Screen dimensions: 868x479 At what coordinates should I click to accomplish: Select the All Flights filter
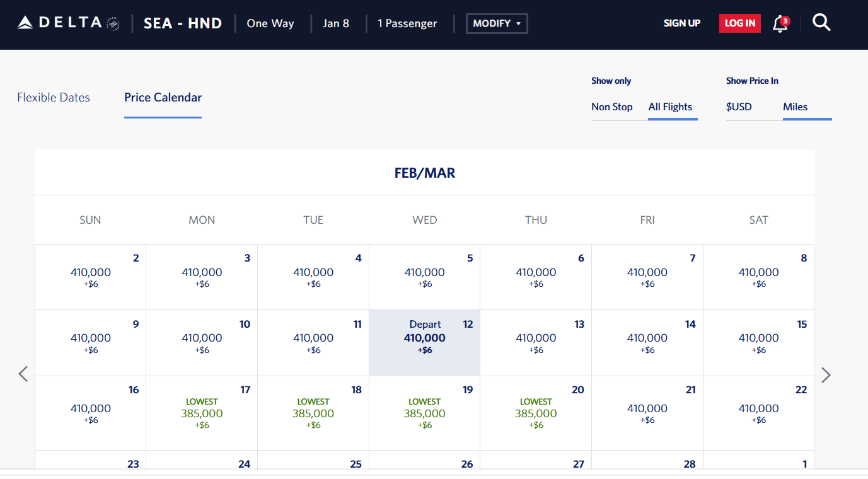coord(670,107)
